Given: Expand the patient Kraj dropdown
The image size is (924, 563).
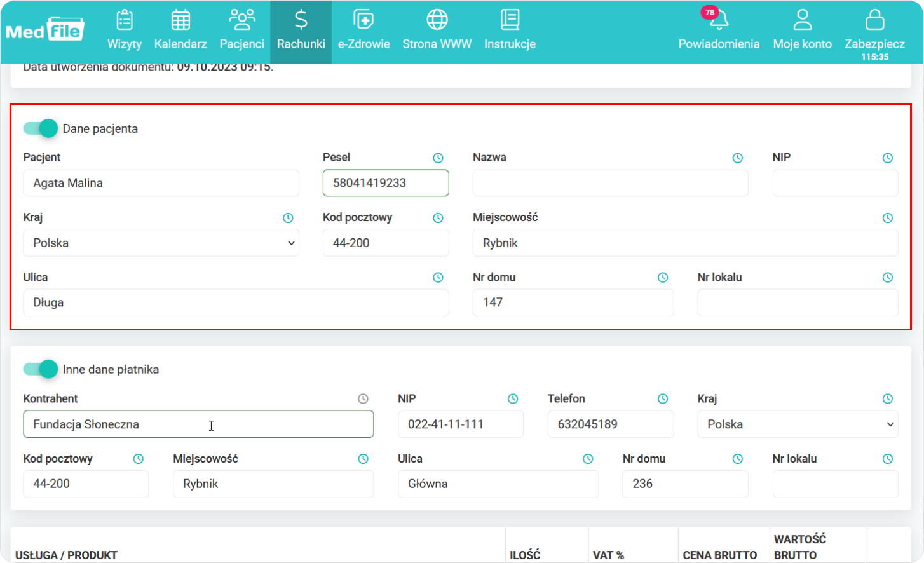Looking at the screenshot, I should (x=161, y=243).
